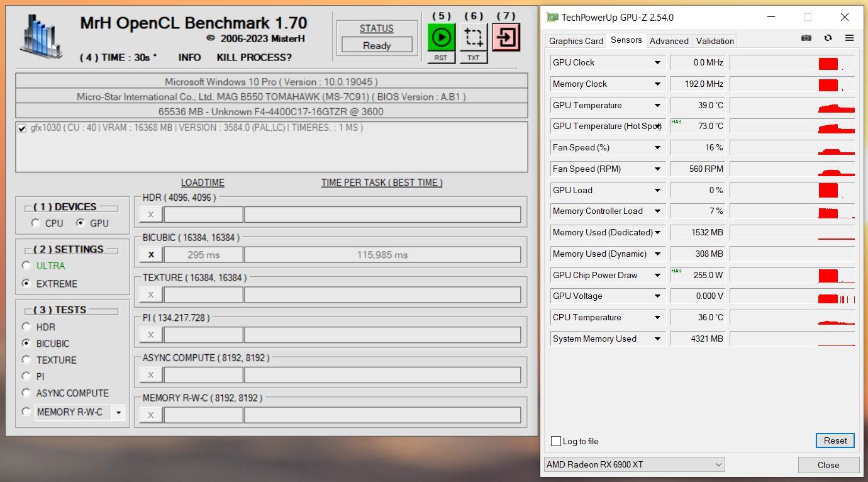Switch to Validation tab
868x482 pixels.
pos(715,41)
